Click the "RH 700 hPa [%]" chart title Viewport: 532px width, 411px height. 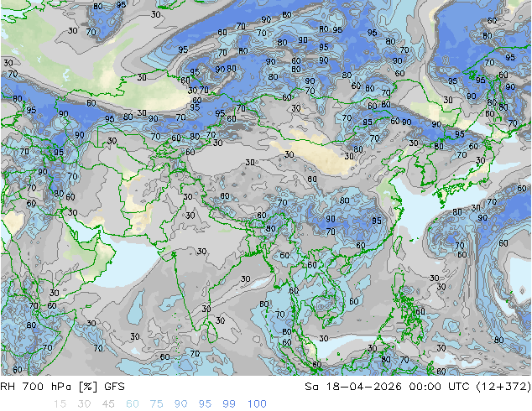(x=50, y=387)
